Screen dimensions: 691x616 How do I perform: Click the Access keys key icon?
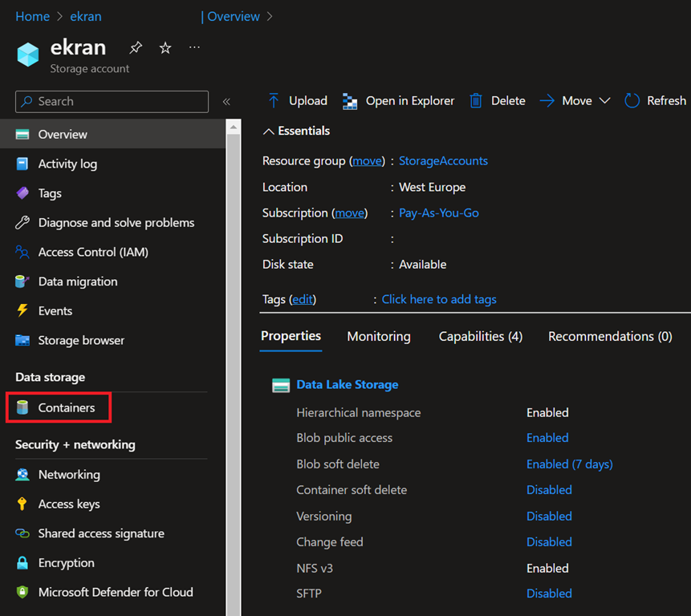point(22,504)
